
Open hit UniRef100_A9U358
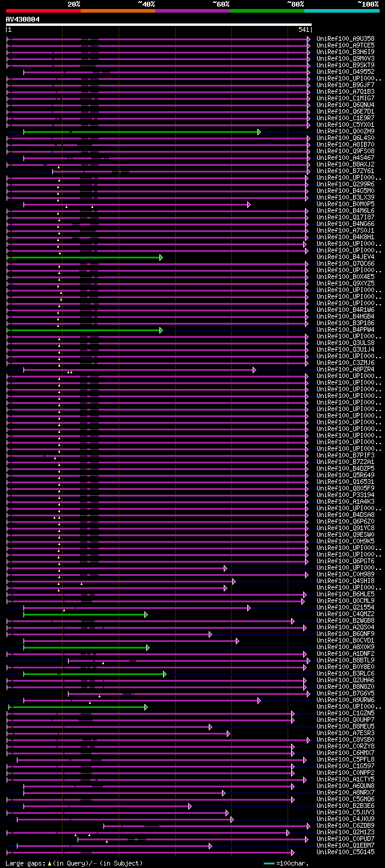point(345,38)
